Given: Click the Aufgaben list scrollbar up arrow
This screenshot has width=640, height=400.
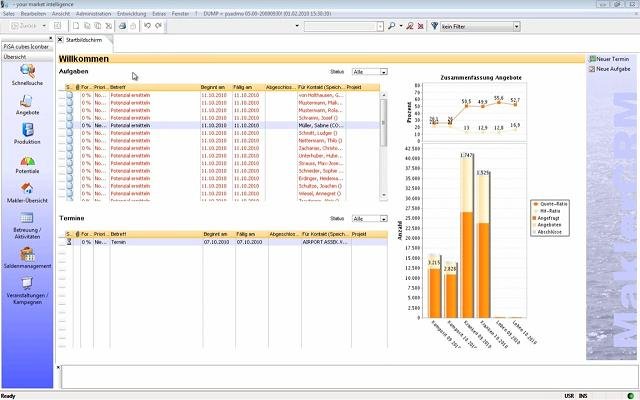Looking at the screenshot, I should coord(384,95).
